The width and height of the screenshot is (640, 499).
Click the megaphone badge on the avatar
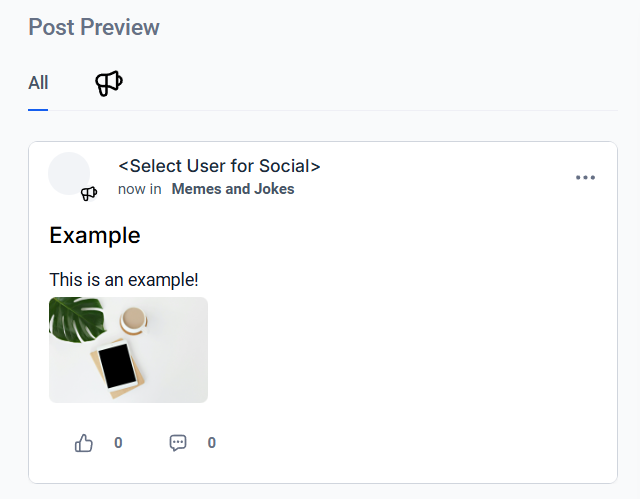pyautogui.click(x=89, y=193)
